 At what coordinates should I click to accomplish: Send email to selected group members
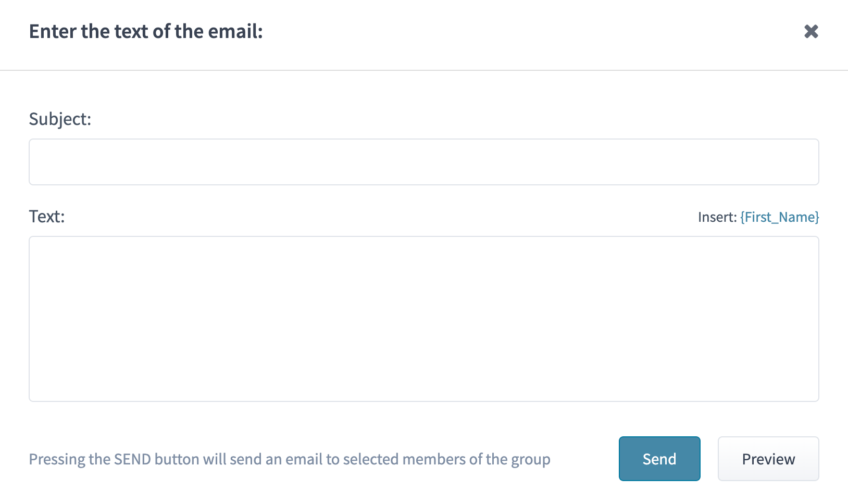659,459
